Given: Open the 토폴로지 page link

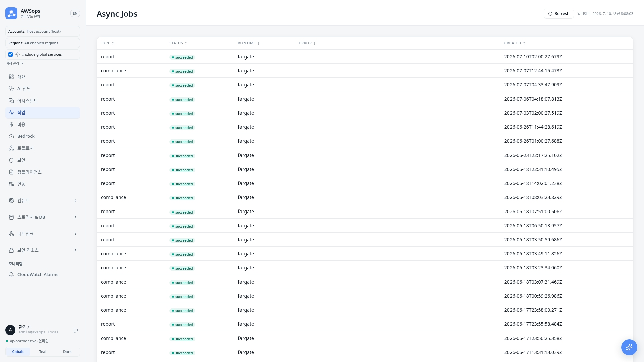Looking at the screenshot, I should (43, 148).
